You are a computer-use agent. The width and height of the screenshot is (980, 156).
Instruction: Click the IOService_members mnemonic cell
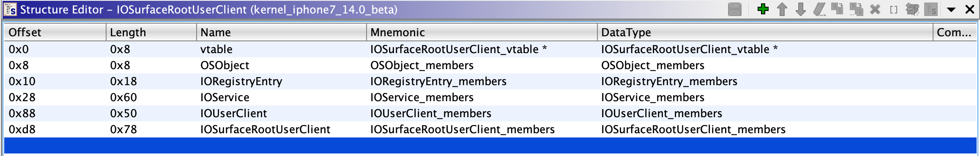(482, 97)
